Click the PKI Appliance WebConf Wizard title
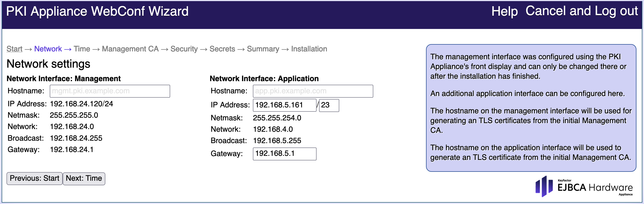The width and height of the screenshot is (644, 204). pos(97,11)
